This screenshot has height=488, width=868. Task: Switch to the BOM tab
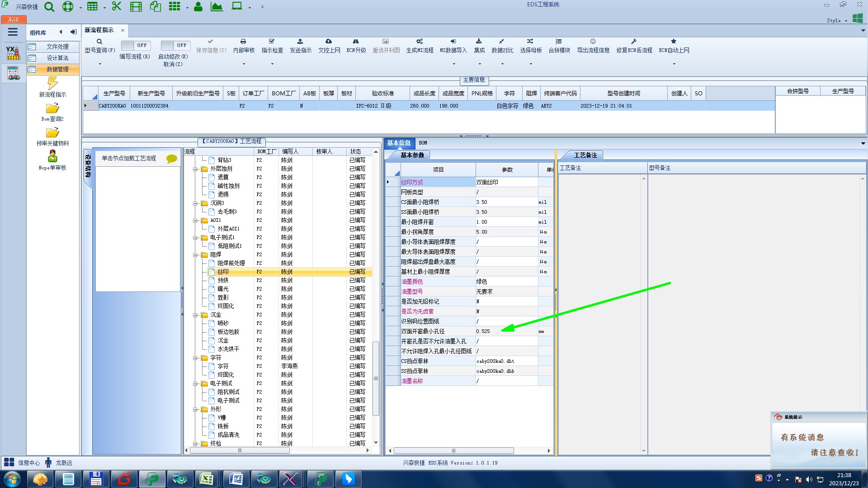(x=423, y=143)
